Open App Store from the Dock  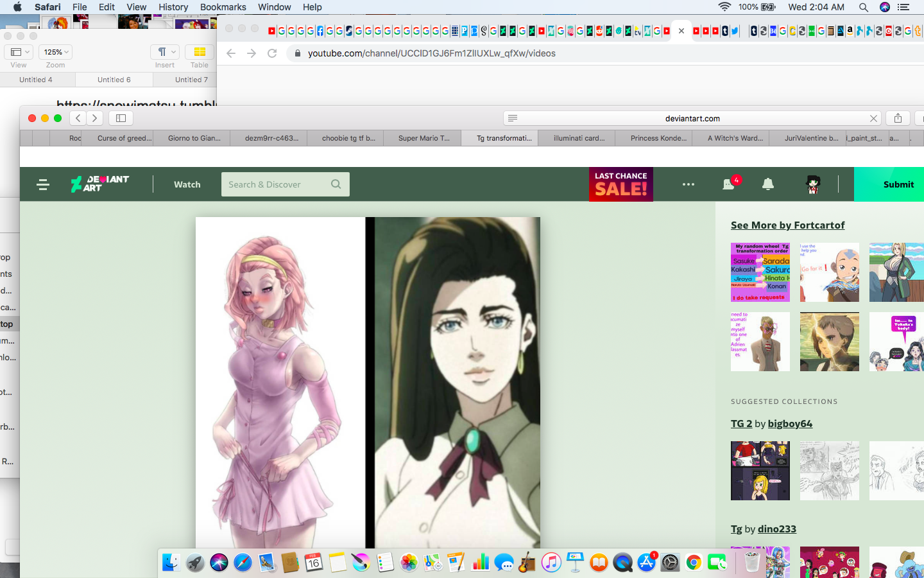click(x=646, y=563)
